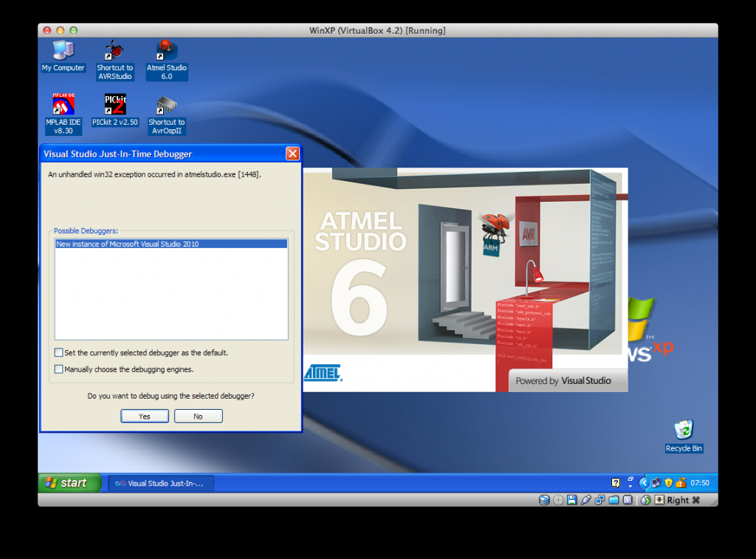Click the yellow security shield tray icon
Image resolution: width=756 pixels, height=559 pixels.
pos(669,483)
